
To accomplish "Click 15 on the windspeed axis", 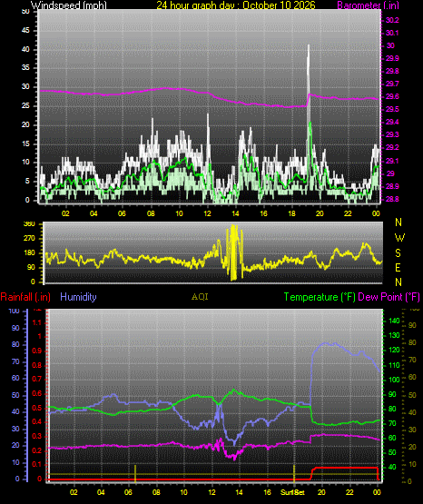I will 25,143.
